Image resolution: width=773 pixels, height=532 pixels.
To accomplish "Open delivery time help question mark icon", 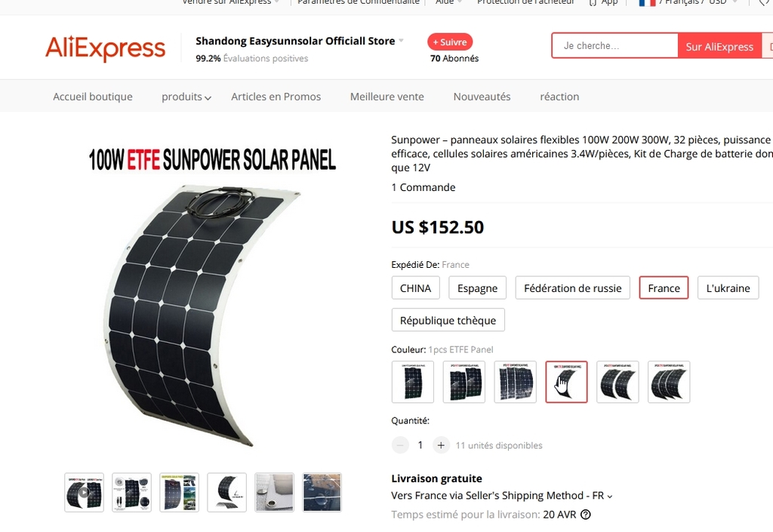I will pos(586,515).
